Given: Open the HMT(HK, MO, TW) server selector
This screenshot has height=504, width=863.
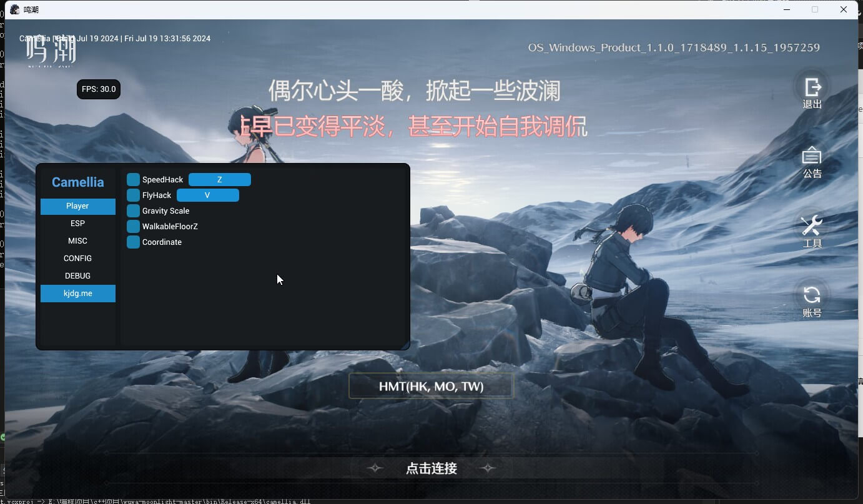Looking at the screenshot, I should 431,387.
